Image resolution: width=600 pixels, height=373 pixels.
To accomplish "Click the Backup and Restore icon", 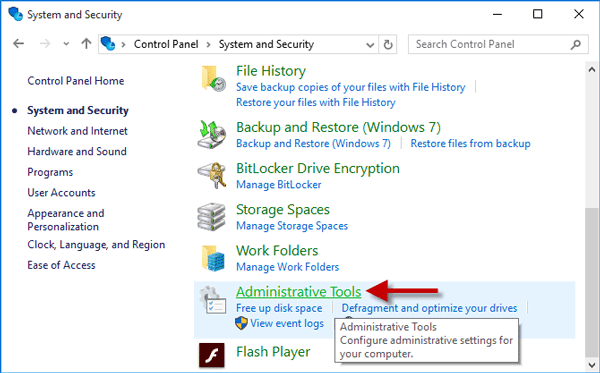I will [212, 134].
